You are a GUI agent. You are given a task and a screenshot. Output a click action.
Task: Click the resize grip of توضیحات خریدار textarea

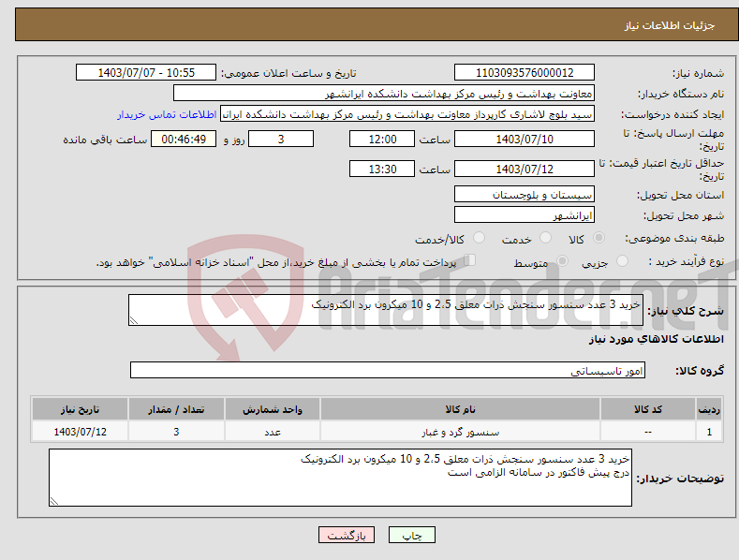click(x=53, y=501)
